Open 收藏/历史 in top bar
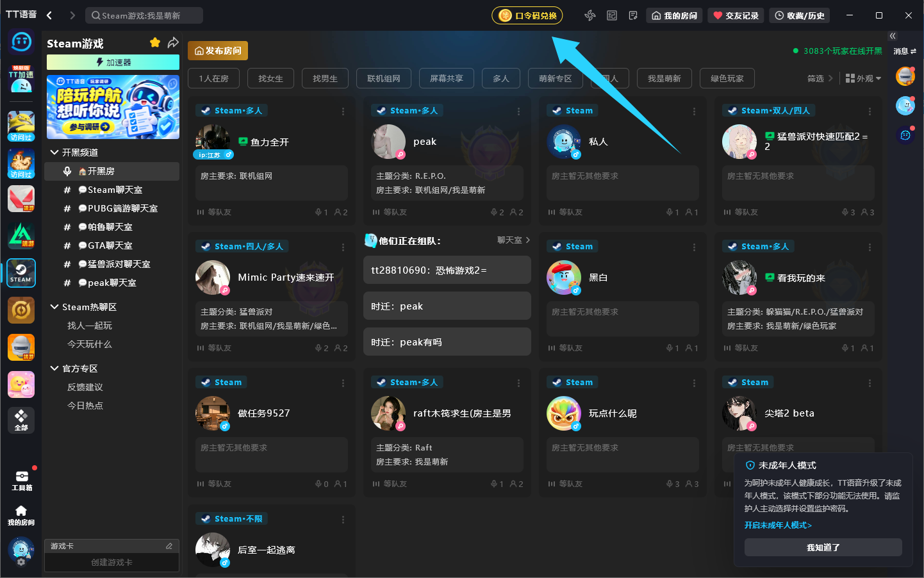 pos(799,15)
